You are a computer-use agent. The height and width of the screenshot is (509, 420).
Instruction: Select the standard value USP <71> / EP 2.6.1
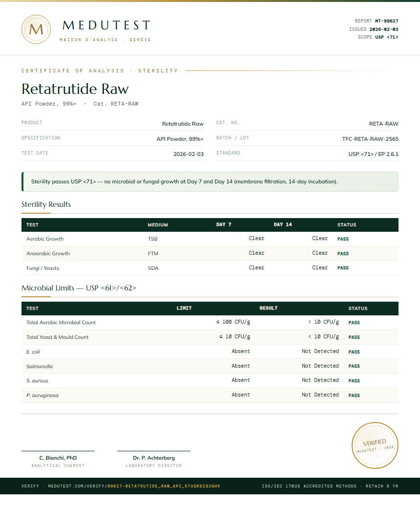(x=373, y=154)
